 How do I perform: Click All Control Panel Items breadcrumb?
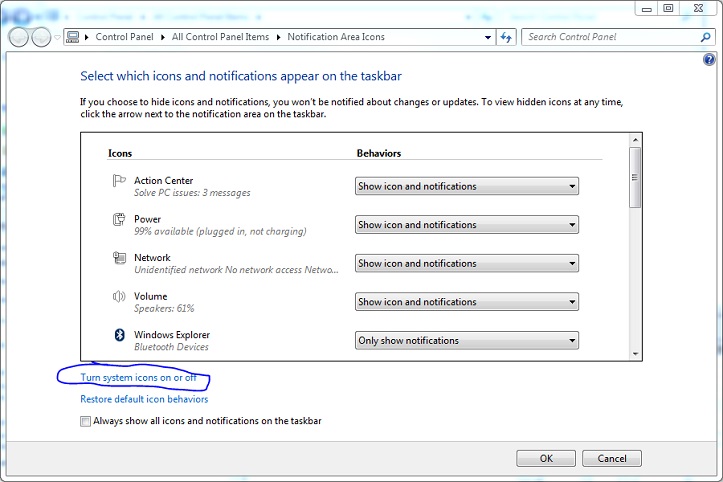pyautogui.click(x=220, y=37)
